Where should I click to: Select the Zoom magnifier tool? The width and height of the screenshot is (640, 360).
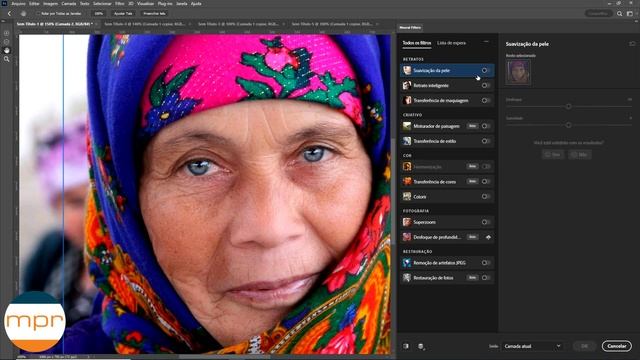coord(7,59)
